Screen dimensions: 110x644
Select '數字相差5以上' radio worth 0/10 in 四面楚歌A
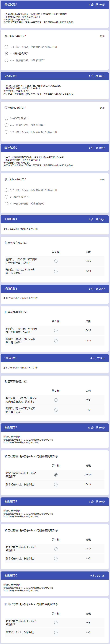[x=56, y=485]
